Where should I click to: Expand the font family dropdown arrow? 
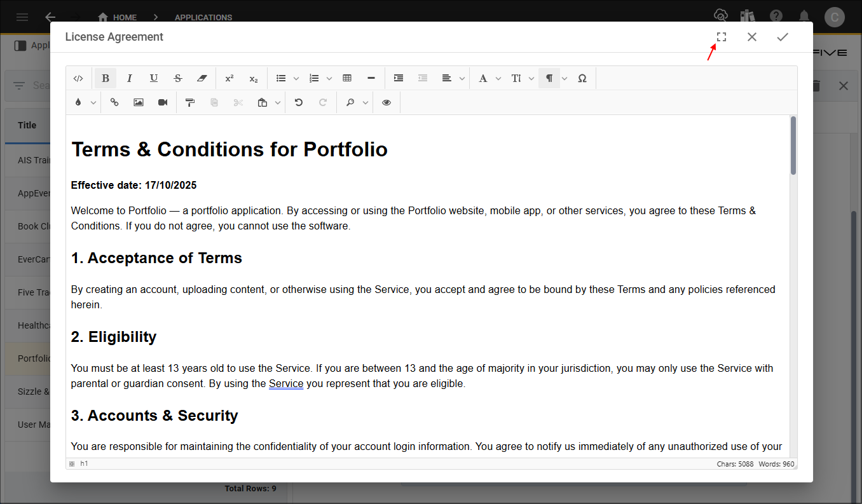pos(498,78)
